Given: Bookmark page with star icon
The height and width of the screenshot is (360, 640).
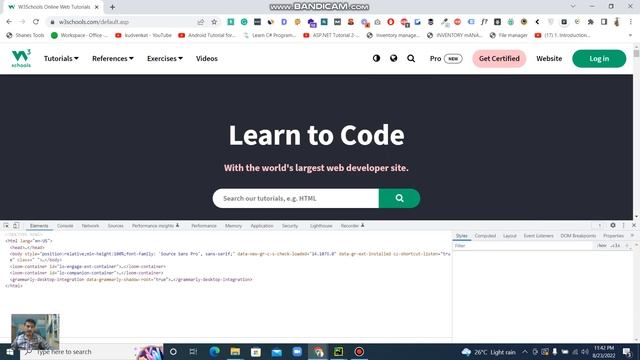Looking at the screenshot, I should coord(214,22).
